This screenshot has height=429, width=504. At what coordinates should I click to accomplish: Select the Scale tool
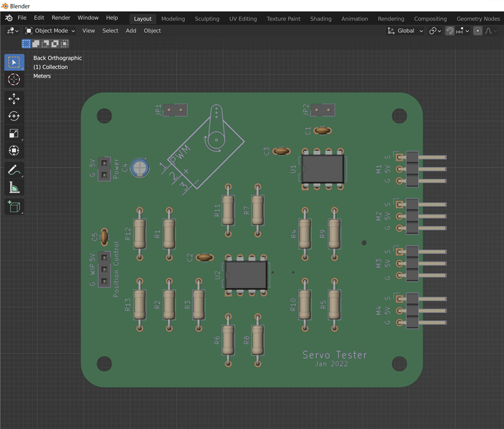coord(14,133)
